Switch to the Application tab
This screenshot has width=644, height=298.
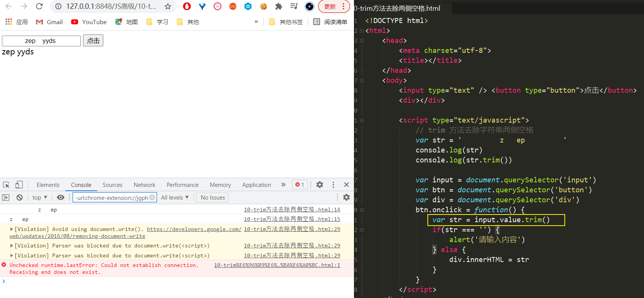point(256,185)
